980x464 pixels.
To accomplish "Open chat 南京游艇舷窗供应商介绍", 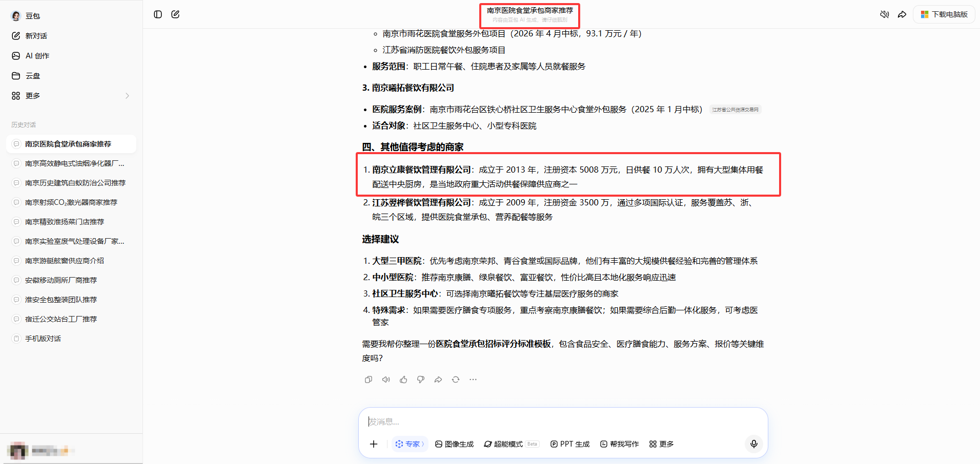I will pos(71,261).
